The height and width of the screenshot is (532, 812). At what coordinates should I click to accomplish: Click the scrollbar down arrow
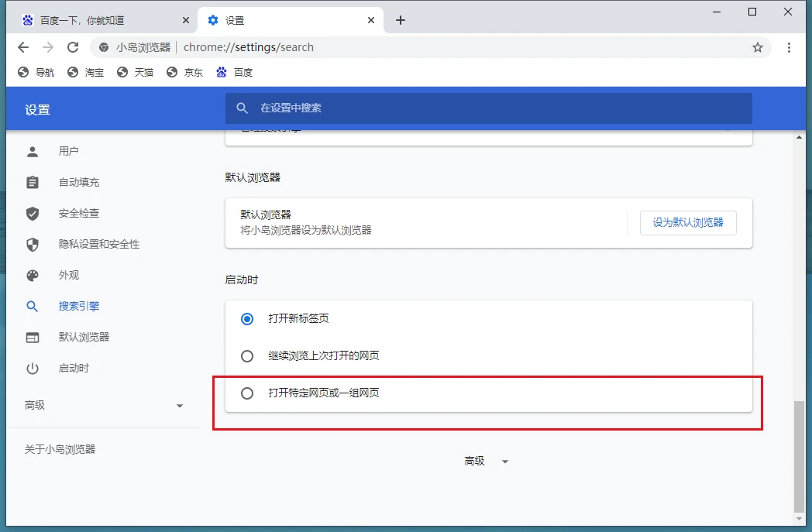(799, 518)
